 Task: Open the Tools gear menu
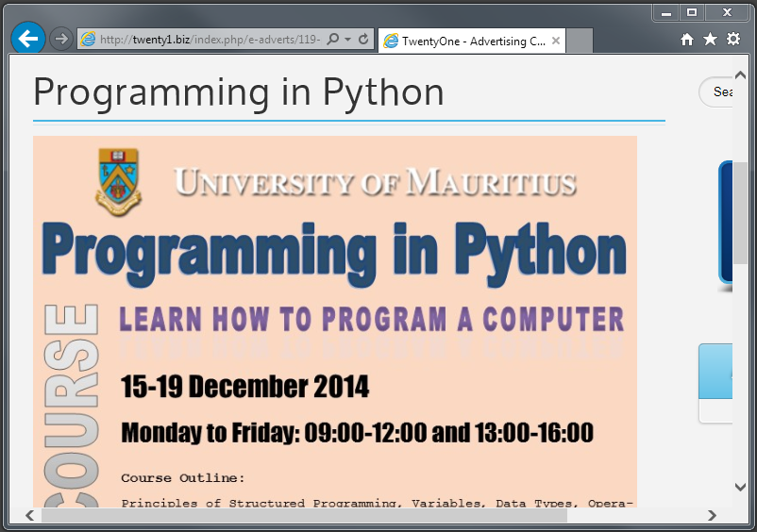pyautogui.click(x=732, y=39)
